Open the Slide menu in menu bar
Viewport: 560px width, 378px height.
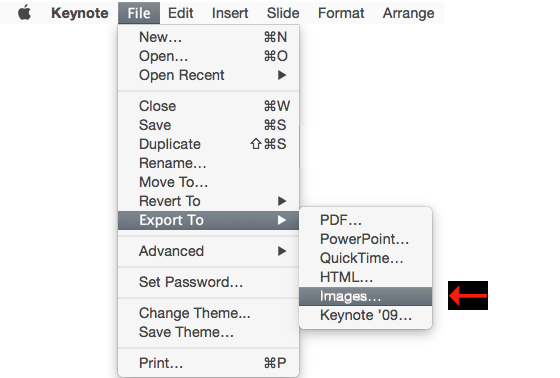click(283, 13)
